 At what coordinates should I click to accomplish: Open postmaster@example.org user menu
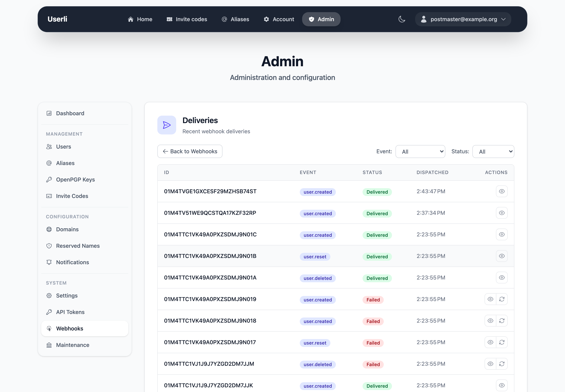[x=463, y=19]
